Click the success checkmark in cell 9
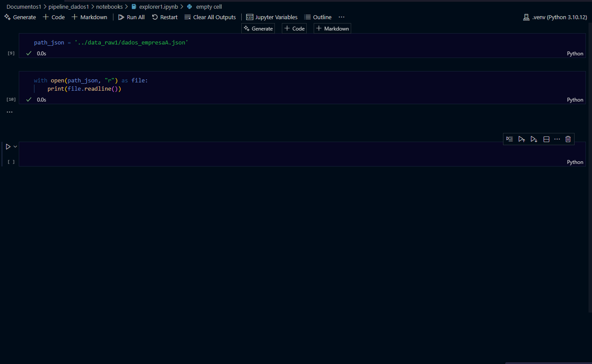 [29, 53]
